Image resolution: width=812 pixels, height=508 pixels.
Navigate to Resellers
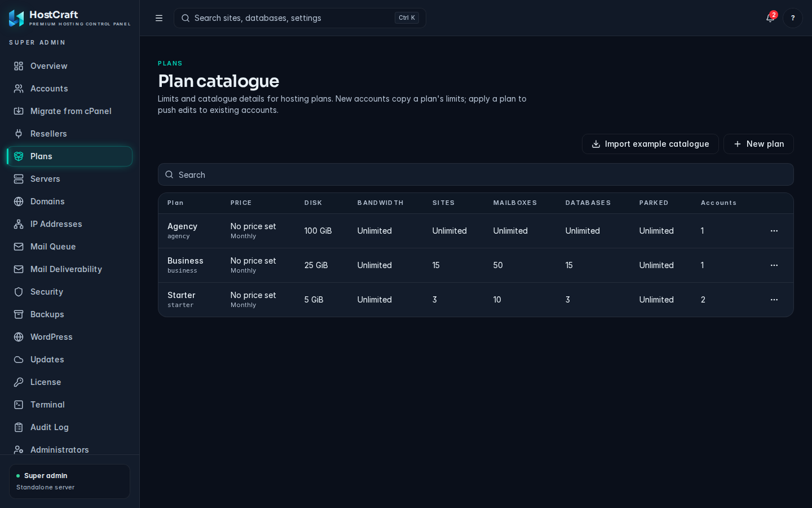[x=69, y=134]
